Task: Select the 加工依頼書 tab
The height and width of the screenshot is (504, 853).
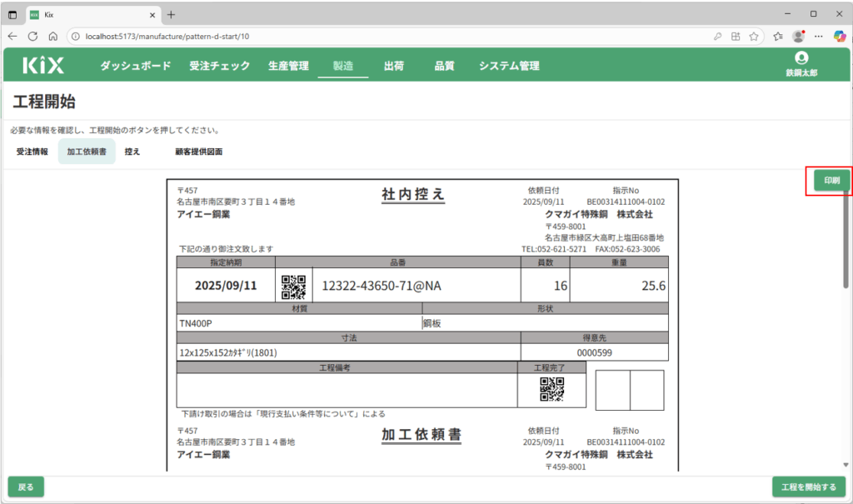Action: tap(87, 152)
